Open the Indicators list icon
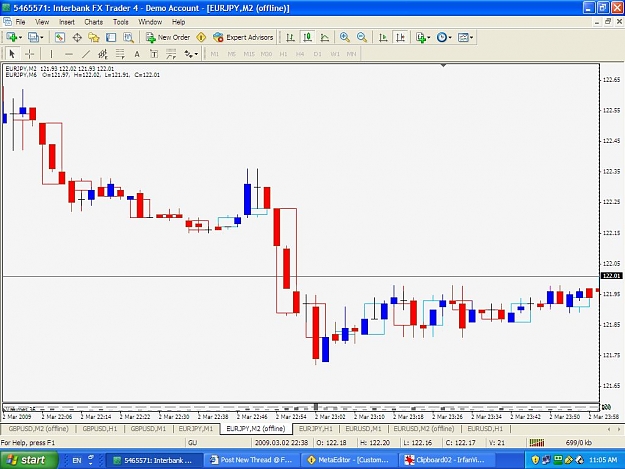 coord(421,37)
